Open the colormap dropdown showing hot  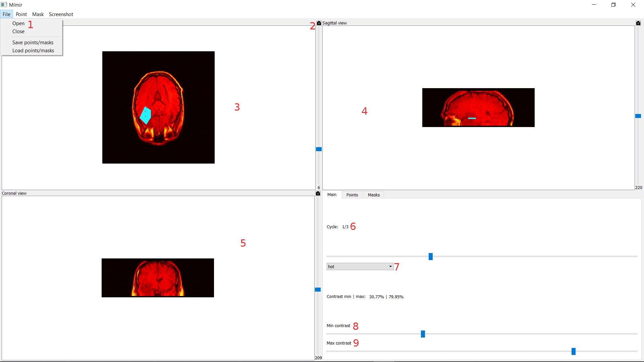[x=360, y=266]
